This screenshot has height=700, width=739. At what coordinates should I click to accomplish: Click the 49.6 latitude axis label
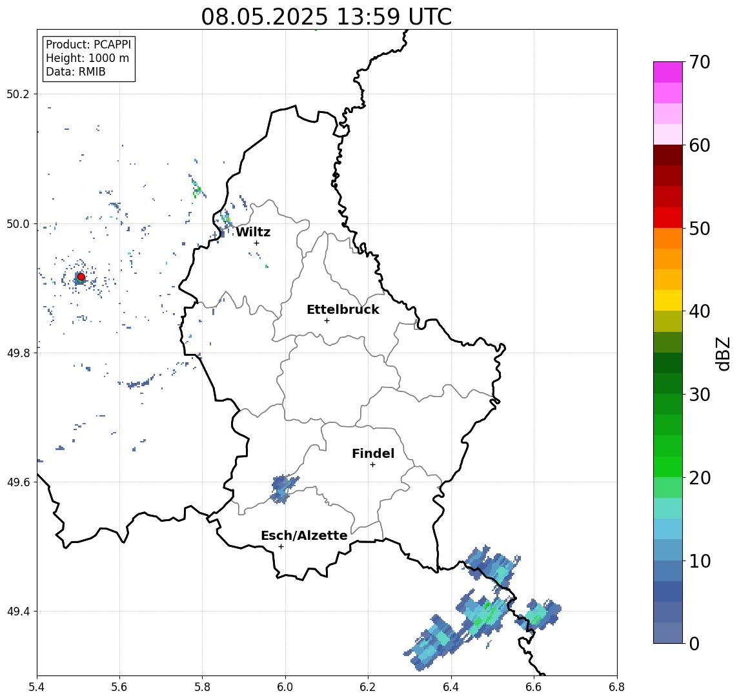pos(18,482)
